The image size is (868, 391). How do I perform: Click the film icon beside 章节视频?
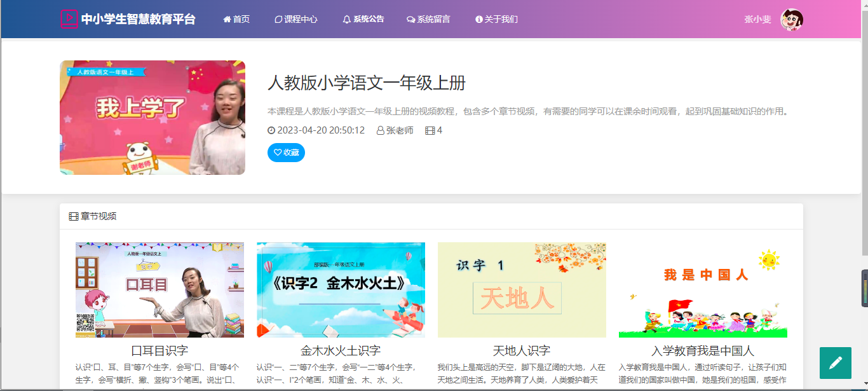74,216
